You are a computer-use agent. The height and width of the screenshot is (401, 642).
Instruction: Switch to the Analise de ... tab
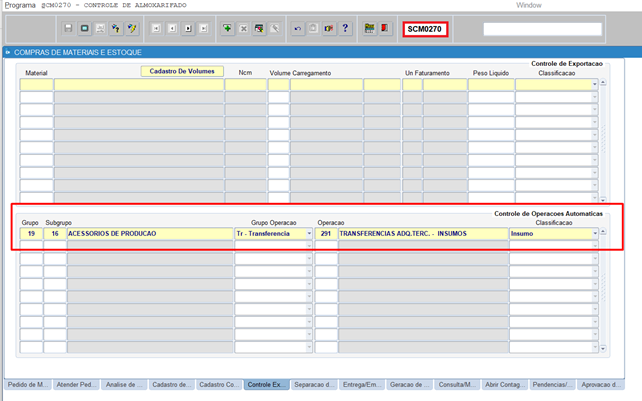click(x=124, y=385)
